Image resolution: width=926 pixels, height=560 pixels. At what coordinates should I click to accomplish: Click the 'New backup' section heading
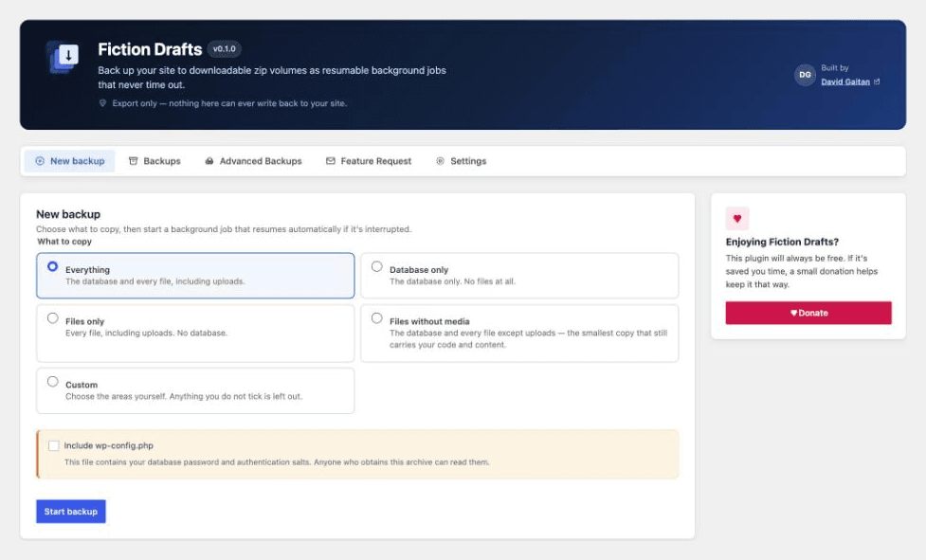(x=68, y=214)
